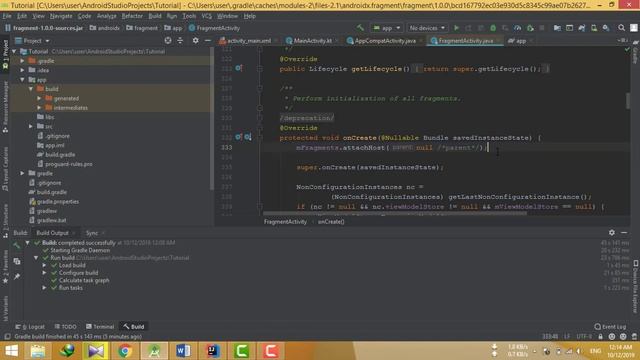640x360 pixels.
Task: Hide the Project panel with minus icon
Action: (x=207, y=40)
